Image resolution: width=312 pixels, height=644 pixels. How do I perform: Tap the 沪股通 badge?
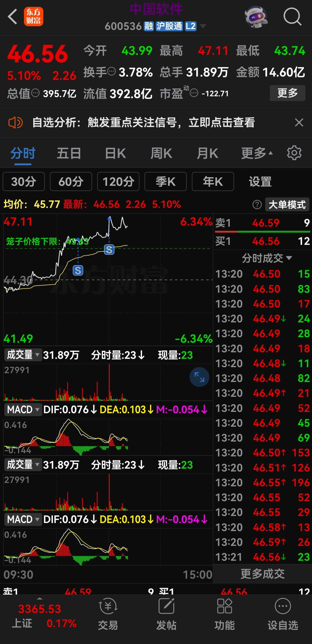point(169,26)
